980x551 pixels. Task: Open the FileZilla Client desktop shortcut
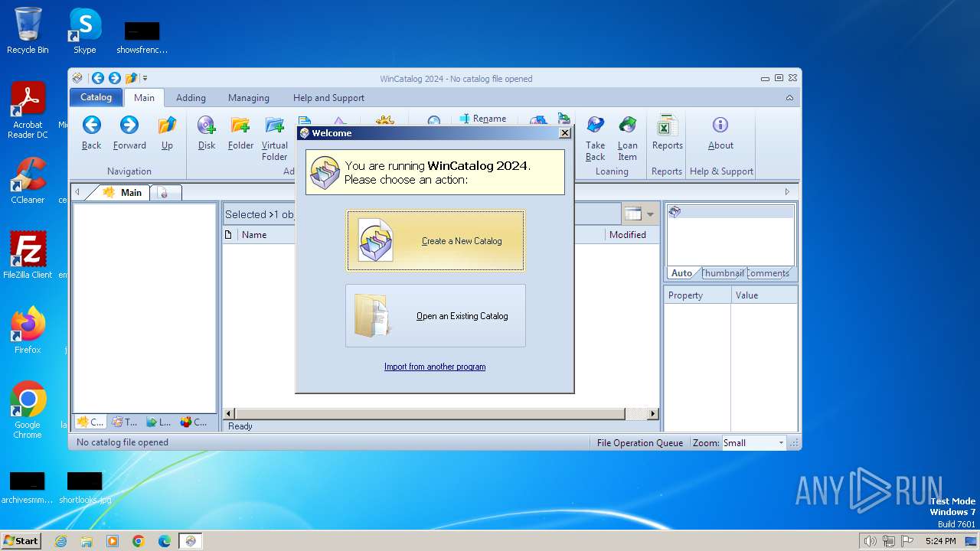(28, 255)
